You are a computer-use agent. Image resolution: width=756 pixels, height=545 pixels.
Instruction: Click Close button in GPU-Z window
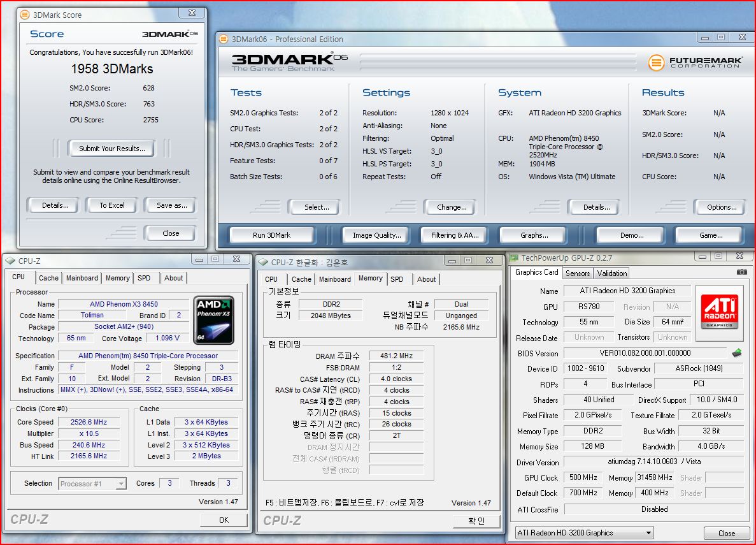726,534
